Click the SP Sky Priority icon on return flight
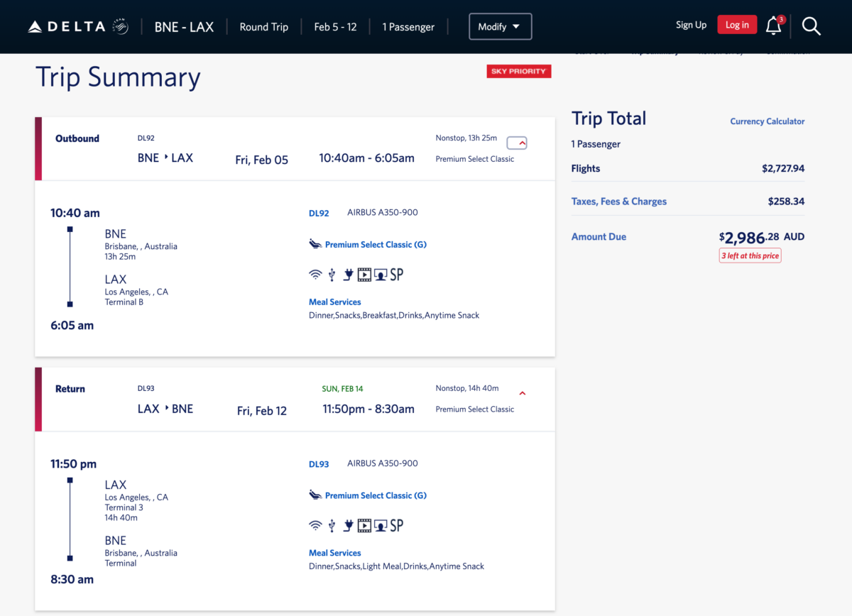 [397, 526]
